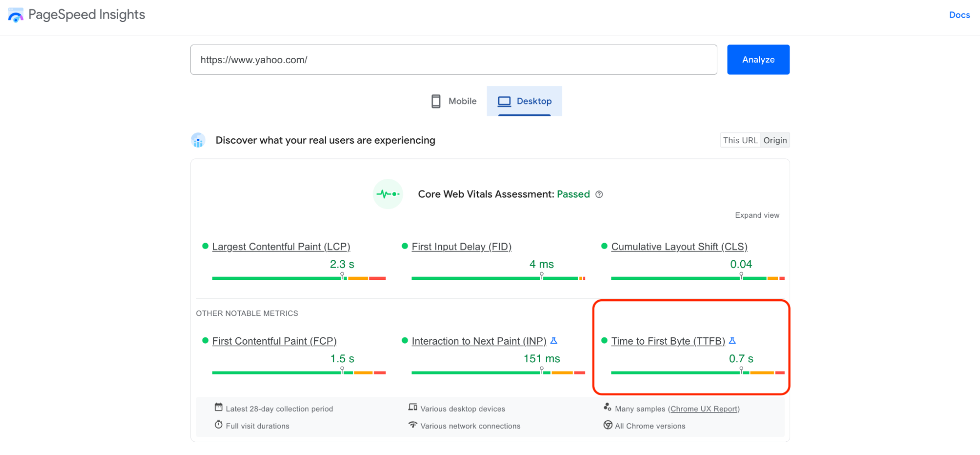Open Interaction to Next Paint (INP) link
This screenshot has height=455, width=980.
[x=479, y=341]
